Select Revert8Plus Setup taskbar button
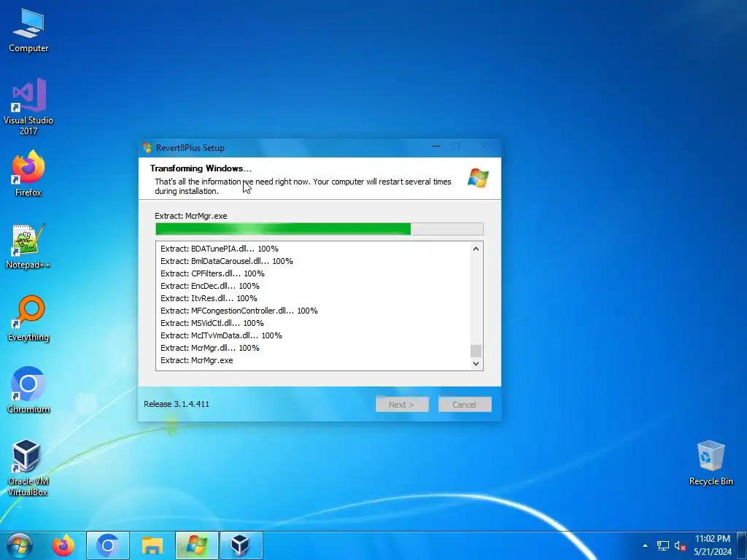Screen dimensions: 747x560 coord(197,545)
